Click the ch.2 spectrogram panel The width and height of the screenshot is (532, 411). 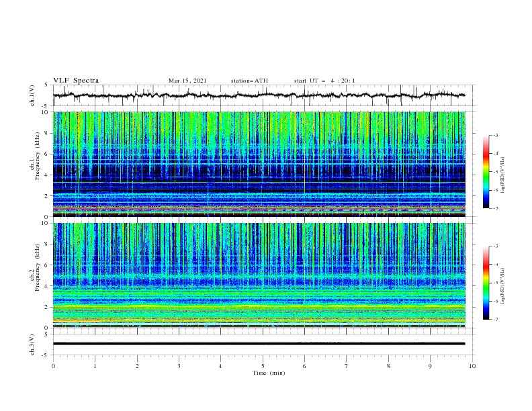pos(259,275)
